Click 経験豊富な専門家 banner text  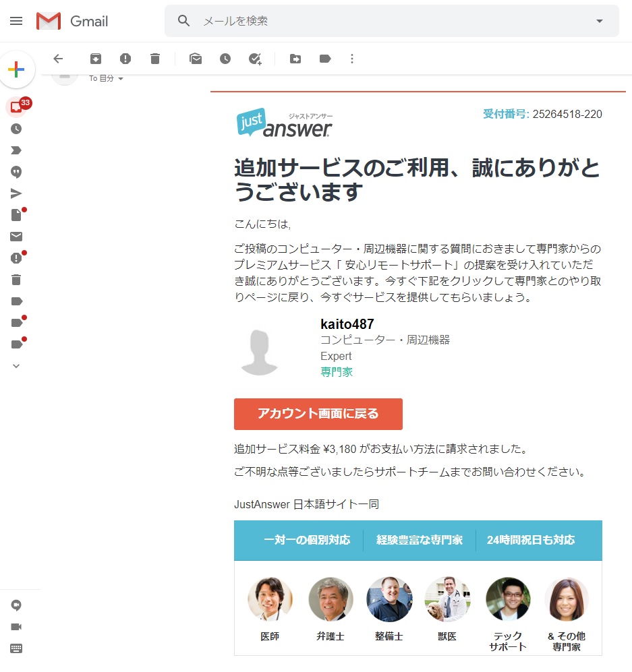click(x=420, y=540)
